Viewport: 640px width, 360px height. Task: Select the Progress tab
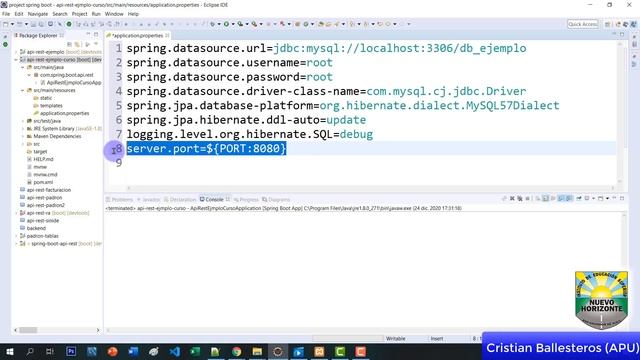point(246,200)
